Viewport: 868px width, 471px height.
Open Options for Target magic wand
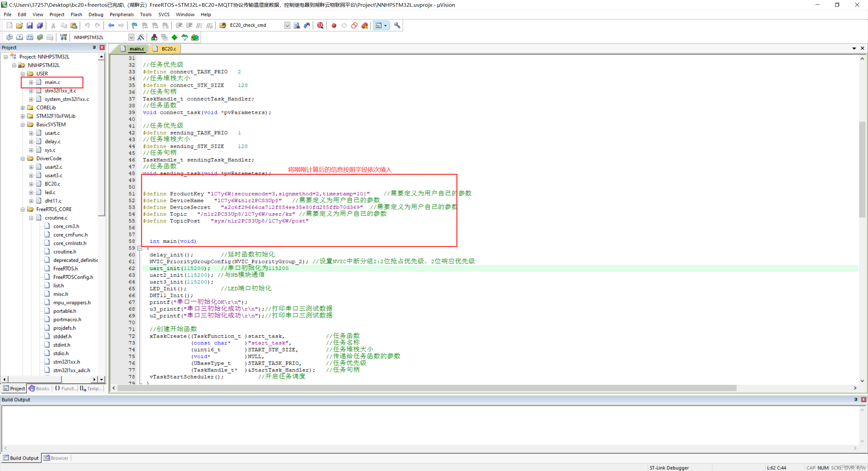pyautogui.click(x=141, y=37)
